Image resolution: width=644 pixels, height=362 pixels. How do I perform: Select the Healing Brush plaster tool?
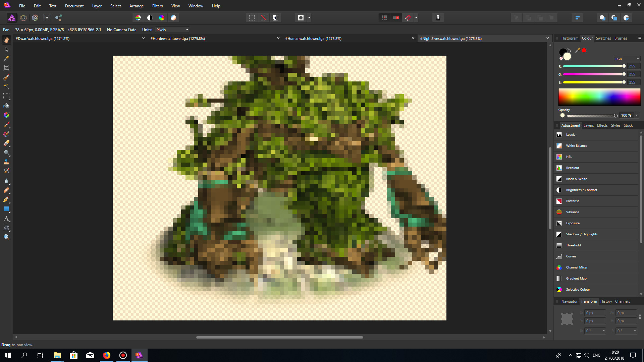click(x=6, y=190)
